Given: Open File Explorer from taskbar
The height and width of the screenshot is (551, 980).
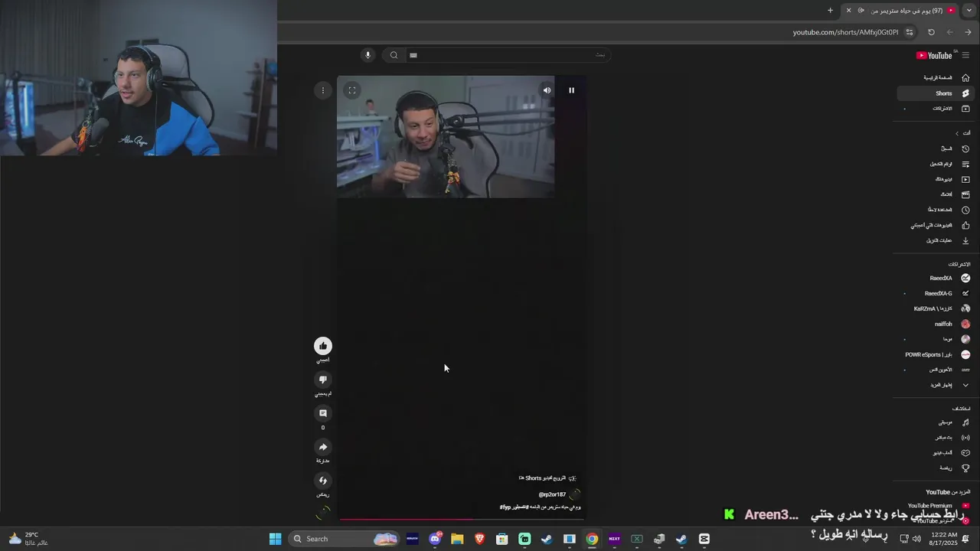Looking at the screenshot, I should pos(457,539).
